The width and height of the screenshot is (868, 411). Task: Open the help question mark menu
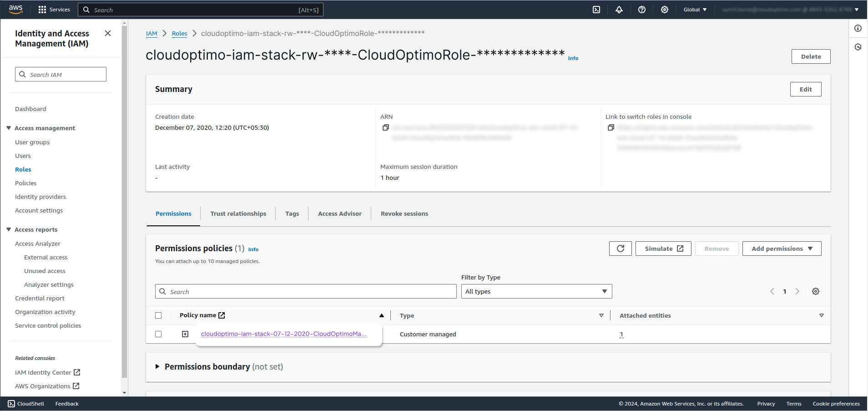642,10
